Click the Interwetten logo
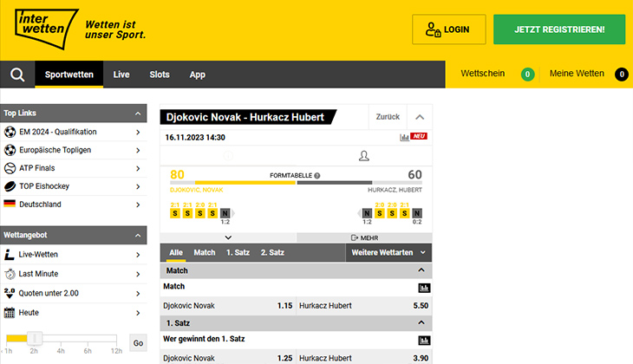Screen dimensions: 633x364 (x=47, y=29)
